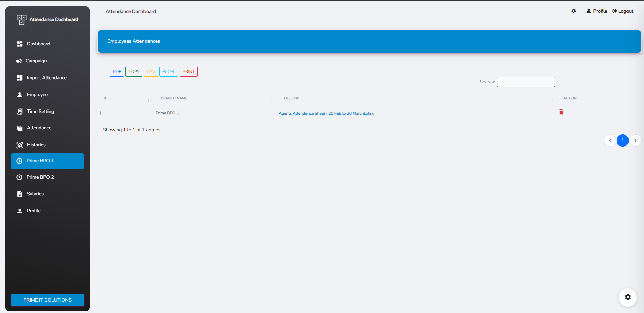Open Dashboard menu item
The height and width of the screenshot is (313, 644).
[38, 44]
